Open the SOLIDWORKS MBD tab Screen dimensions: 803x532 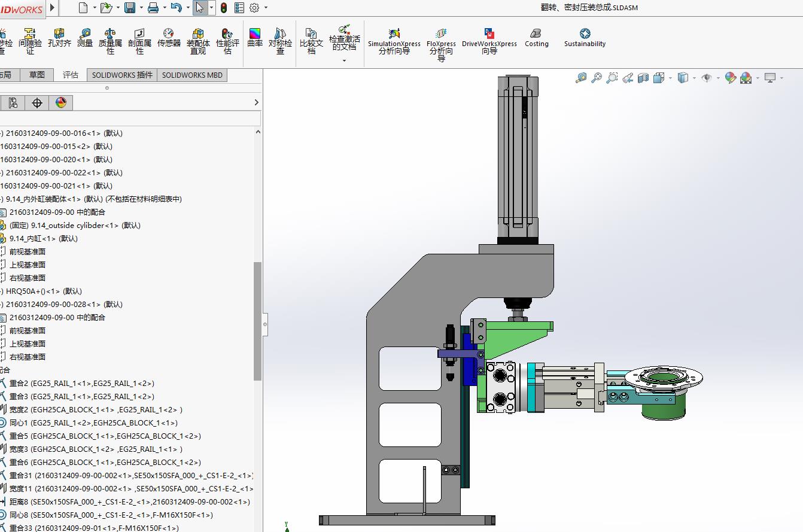[x=192, y=75]
